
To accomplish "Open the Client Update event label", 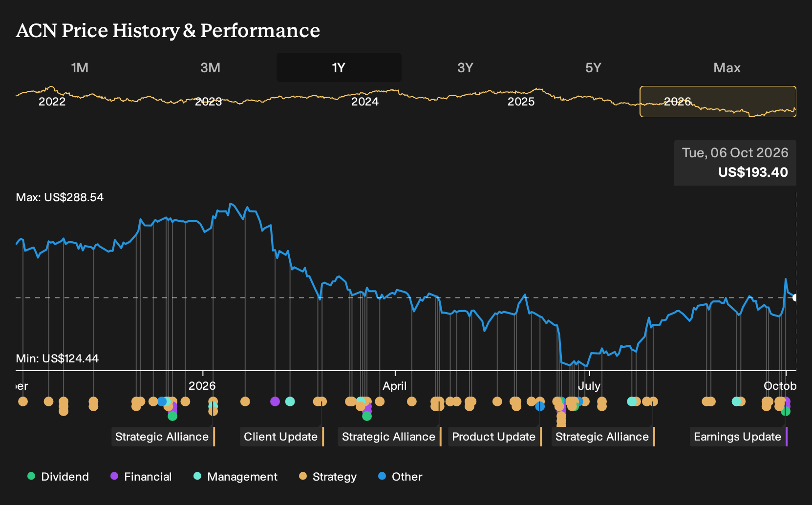I will (281, 437).
